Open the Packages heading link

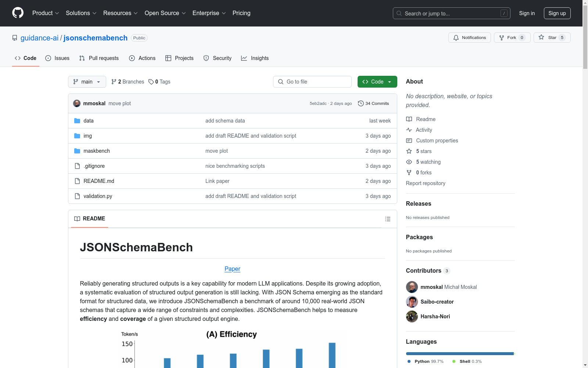[419, 237]
